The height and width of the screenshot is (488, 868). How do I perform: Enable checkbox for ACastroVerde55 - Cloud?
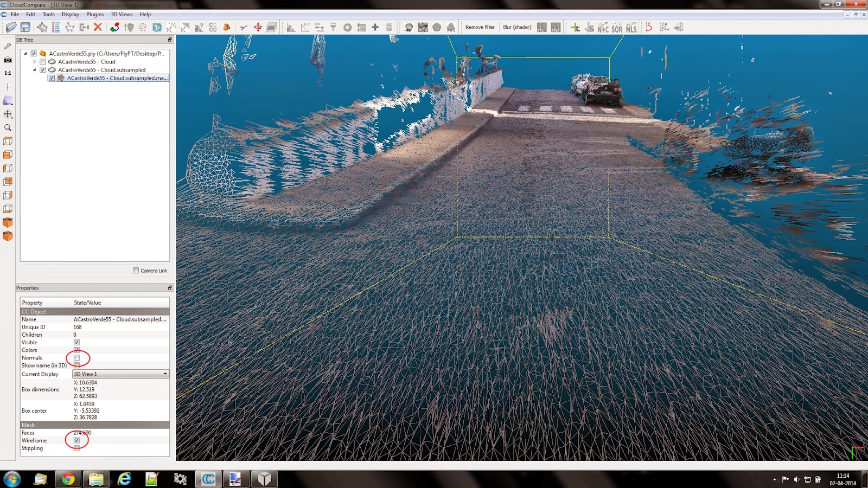pyautogui.click(x=43, y=62)
